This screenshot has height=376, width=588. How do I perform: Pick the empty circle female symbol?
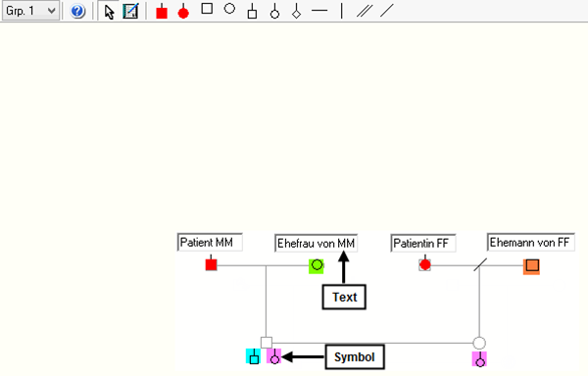[x=229, y=9]
